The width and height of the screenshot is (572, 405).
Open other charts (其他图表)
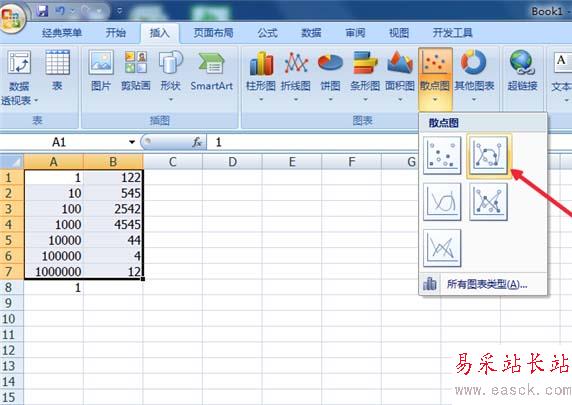[x=474, y=76]
